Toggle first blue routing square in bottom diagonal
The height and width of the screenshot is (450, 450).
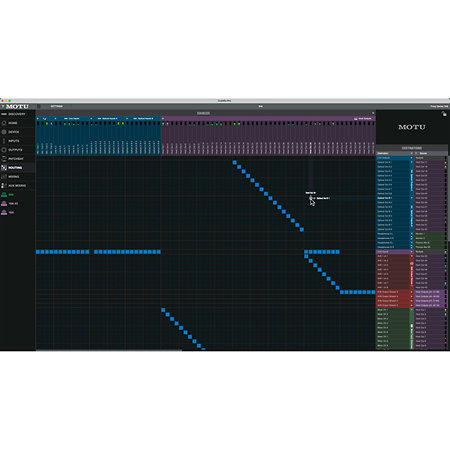pos(163,310)
